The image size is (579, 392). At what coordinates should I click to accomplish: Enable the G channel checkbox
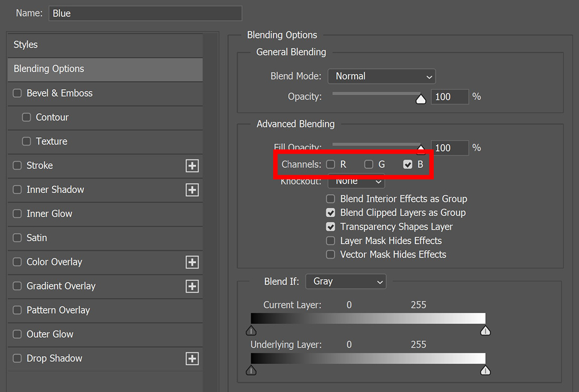369,164
